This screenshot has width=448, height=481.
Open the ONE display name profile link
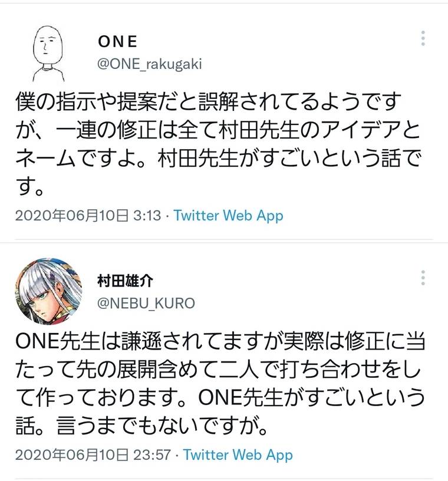(117, 42)
